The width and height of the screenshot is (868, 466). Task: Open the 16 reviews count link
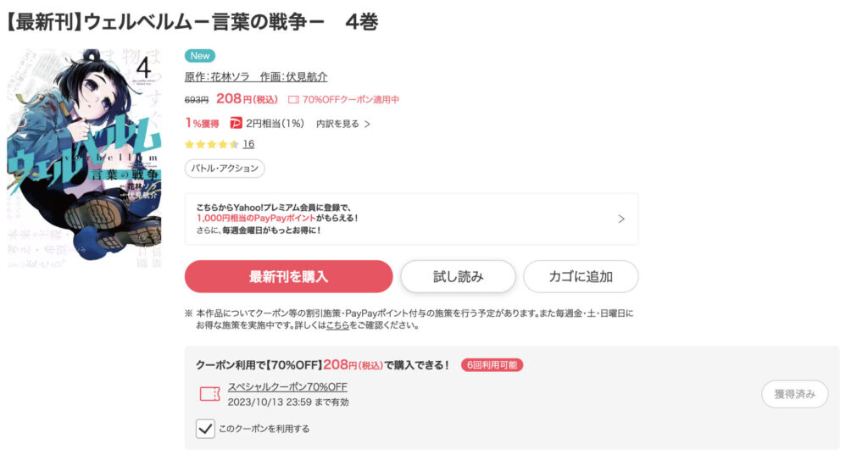click(x=248, y=144)
